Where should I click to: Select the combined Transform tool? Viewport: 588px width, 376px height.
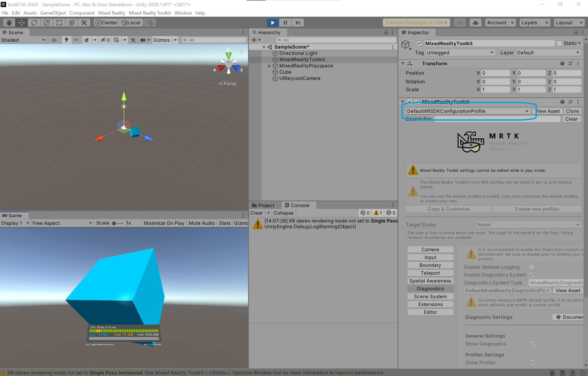click(72, 23)
